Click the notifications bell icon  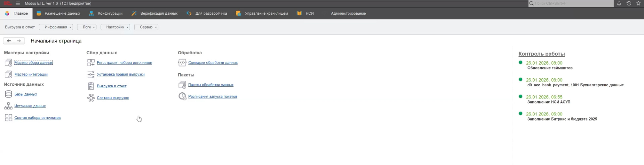[619, 3]
